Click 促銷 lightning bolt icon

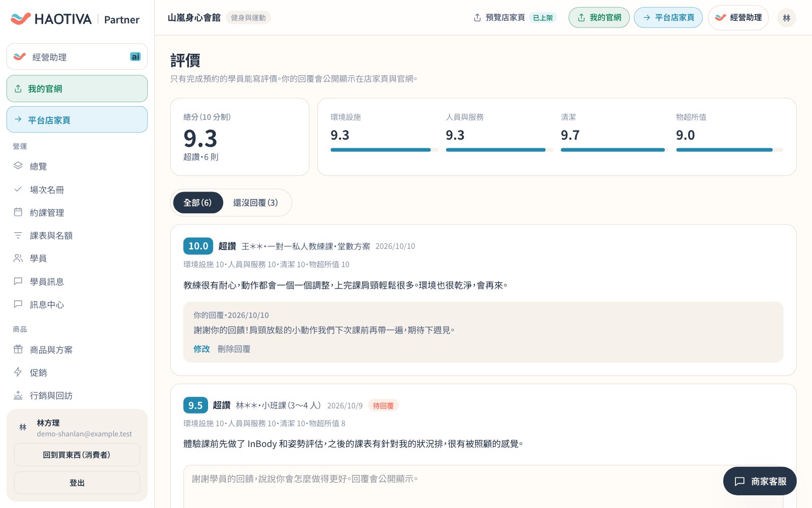tap(18, 372)
